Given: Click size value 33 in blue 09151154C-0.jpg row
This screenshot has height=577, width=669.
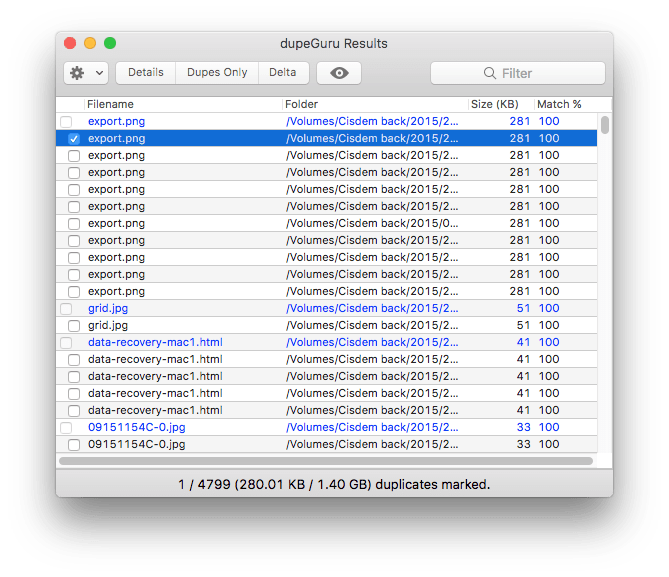Looking at the screenshot, I should point(523,427).
